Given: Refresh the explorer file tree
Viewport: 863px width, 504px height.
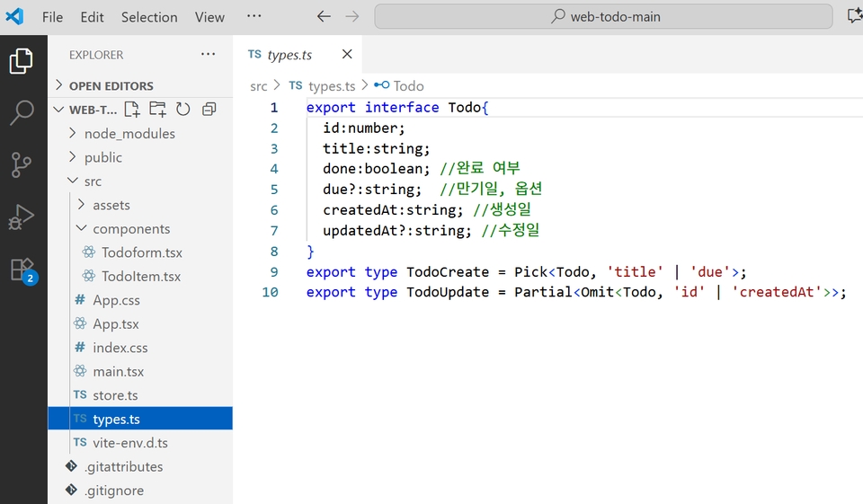Looking at the screenshot, I should [183, 110].
